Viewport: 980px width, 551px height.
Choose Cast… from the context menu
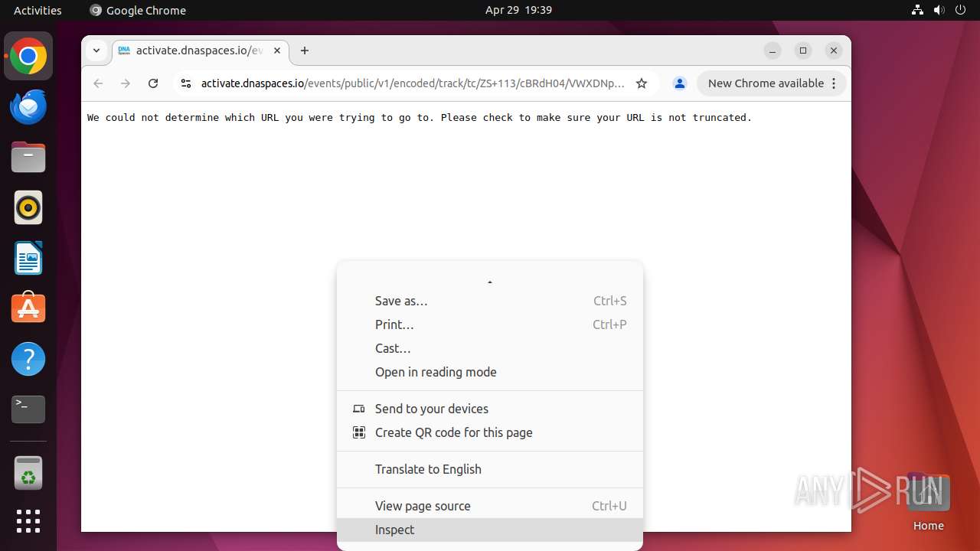click(x=490, y=348)
